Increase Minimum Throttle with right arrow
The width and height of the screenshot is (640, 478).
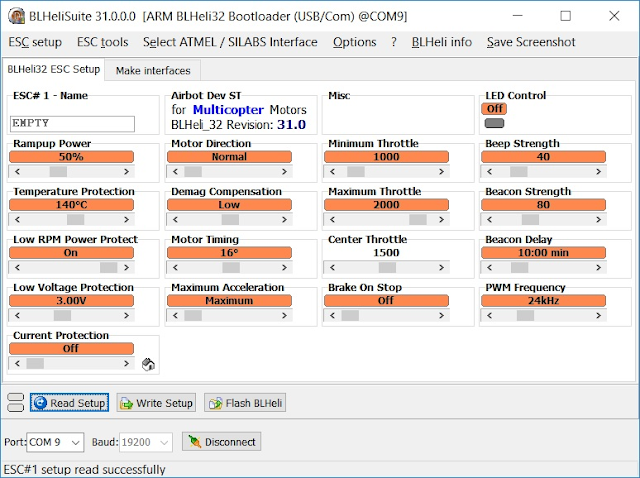coord(442,172)
